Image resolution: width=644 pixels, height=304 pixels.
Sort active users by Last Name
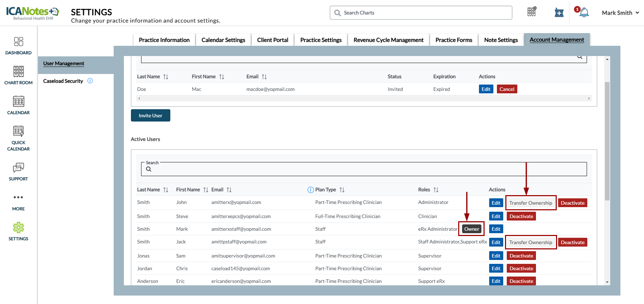pyautogui.click(x=166, y=190)
